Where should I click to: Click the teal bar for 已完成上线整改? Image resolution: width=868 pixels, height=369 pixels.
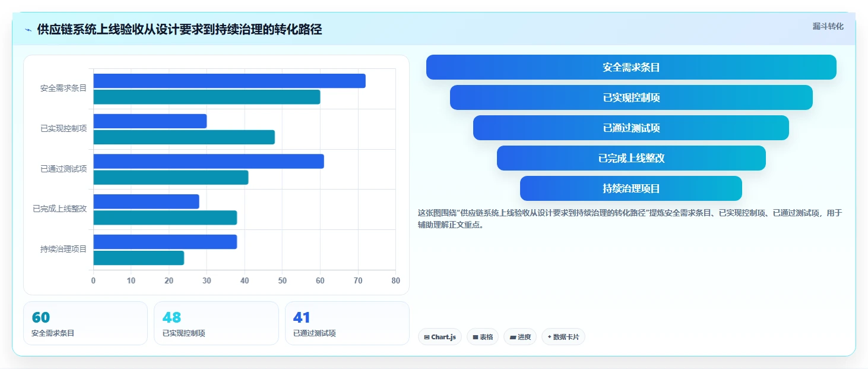165,217
